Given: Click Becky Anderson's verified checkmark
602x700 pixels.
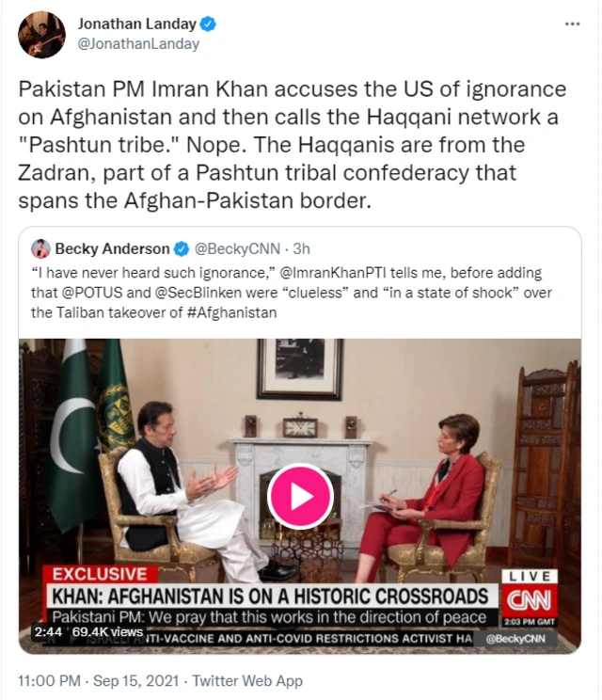Looking at the screenshot, I should coord(182,248).
